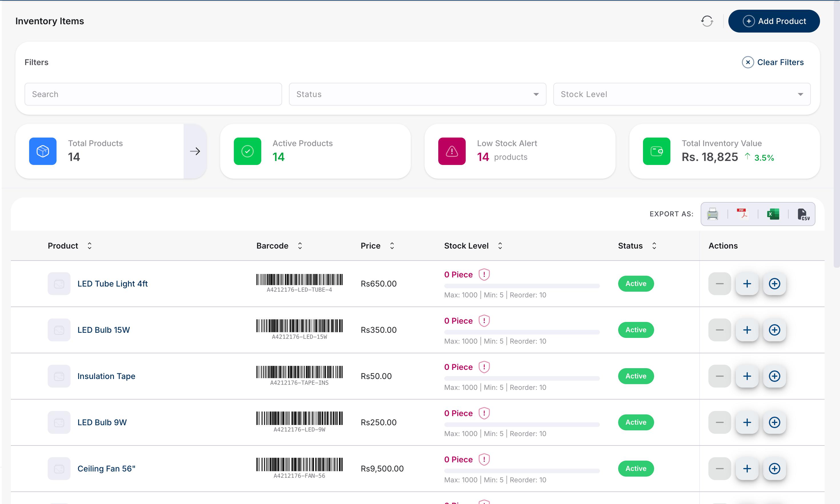840x504 pixels.
Task: Export the inventory as Excel
Action: (773, 214)
